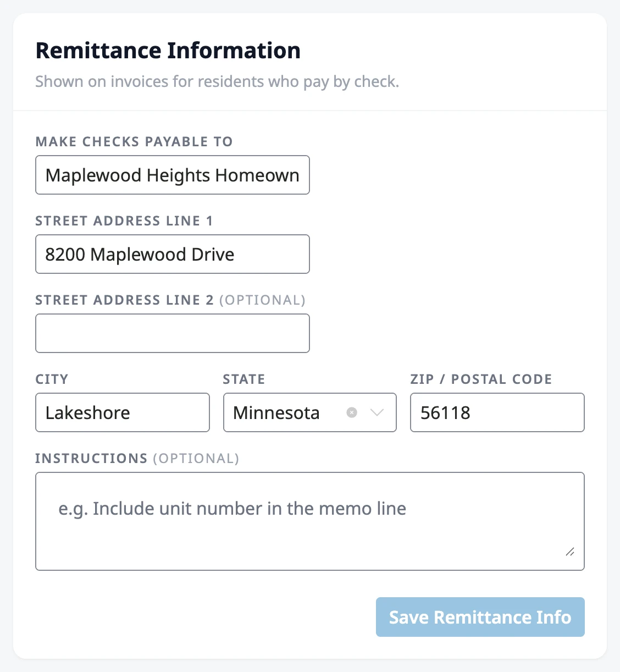
Task: Click the Street Address Line 2 label
Action: coord(170,300)
